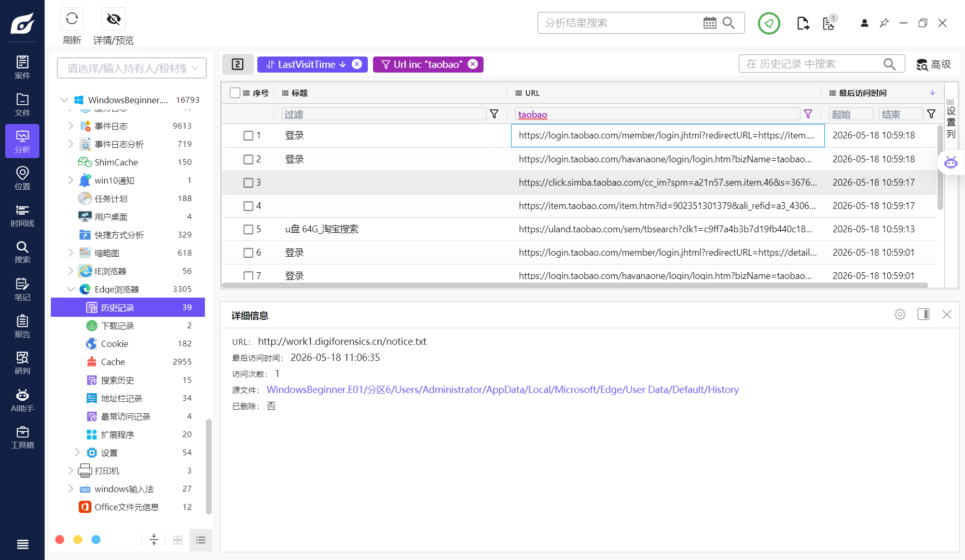This screenshot has height=560, width=965.
Task: Click the green circular tag icon
Action: click(769, 23)
